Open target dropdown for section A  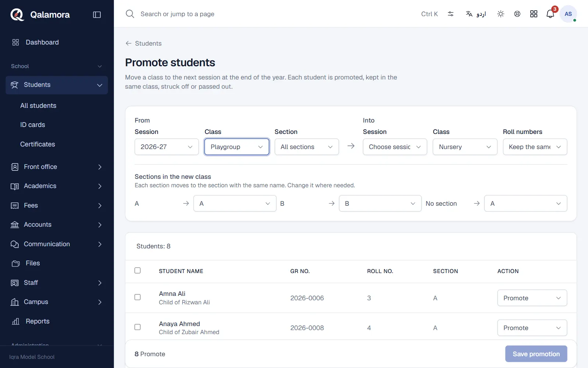[x=235, y=204]
